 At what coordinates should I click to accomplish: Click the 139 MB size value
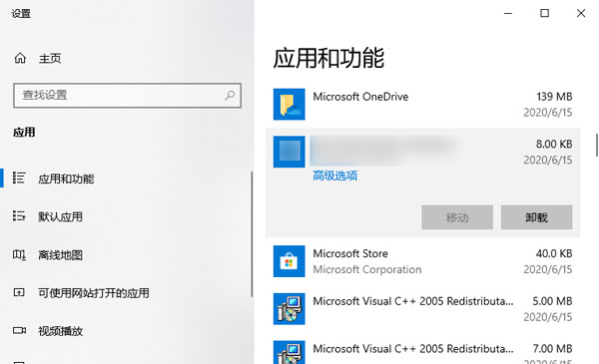(554, 97)
